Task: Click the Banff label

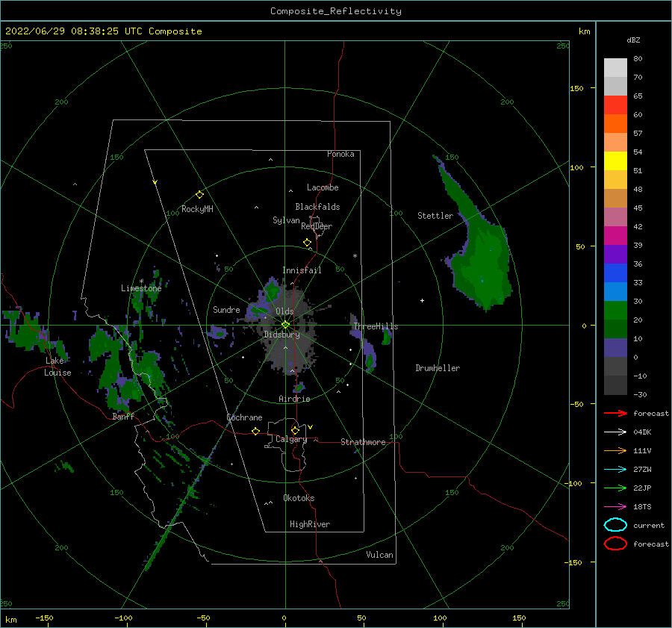Action: click(x=123, y=417)
